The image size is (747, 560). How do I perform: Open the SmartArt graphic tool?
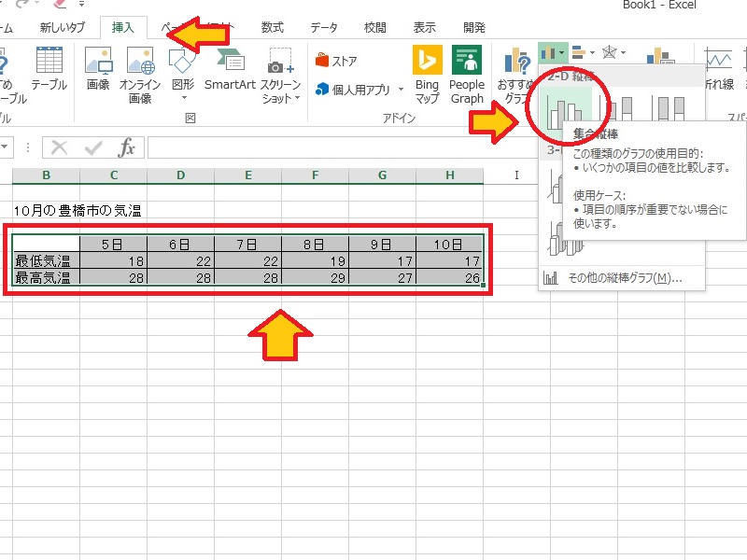[230, 70]
